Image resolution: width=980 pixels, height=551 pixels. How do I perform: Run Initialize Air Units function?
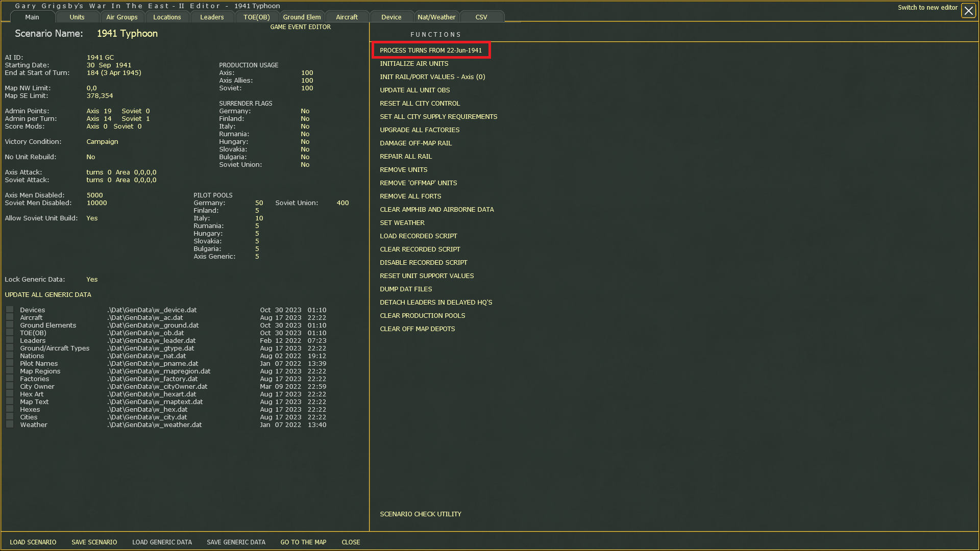coord(414,64)
